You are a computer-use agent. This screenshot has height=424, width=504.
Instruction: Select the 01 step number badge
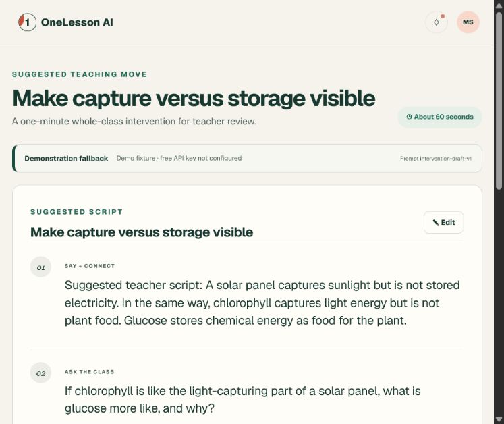41,267
